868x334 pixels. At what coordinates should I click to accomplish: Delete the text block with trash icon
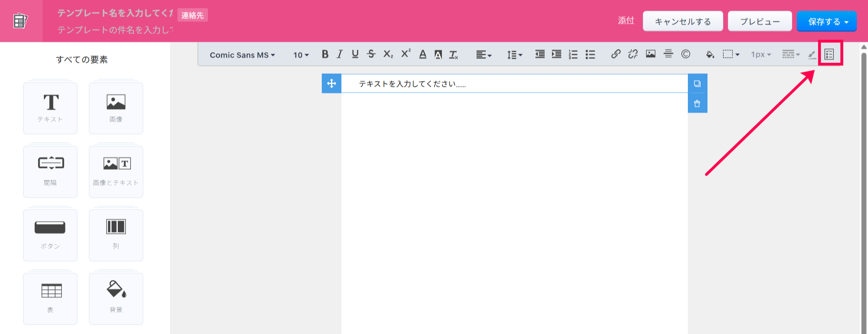697,104
